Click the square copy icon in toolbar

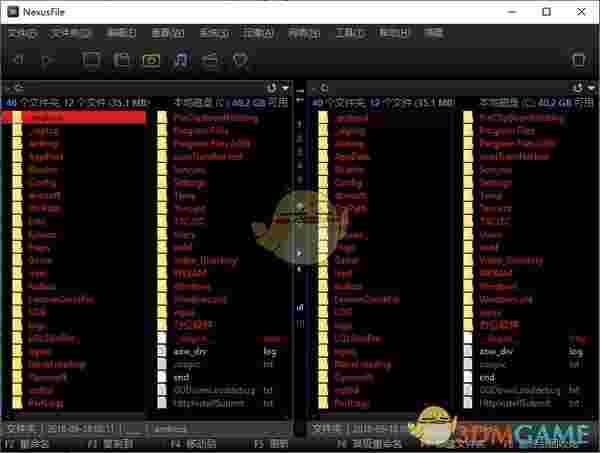[x=91, y=60]
